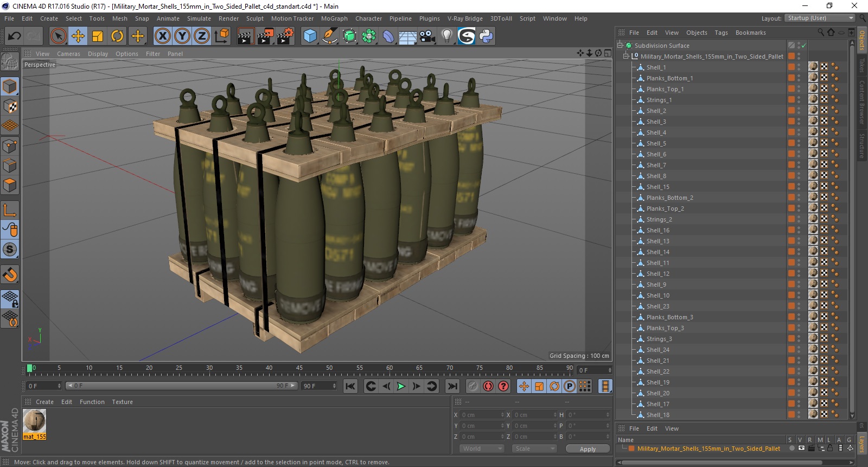Click the Apply coordinates button
The width and height of the screenshot is (868, 467).
pyautogui.click(x=588, y=449)
